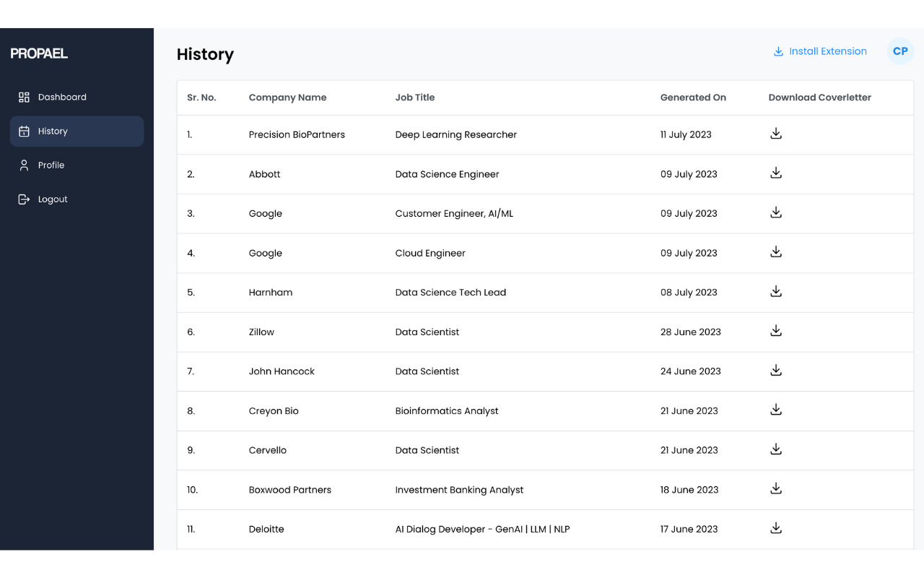Select the Creyon Bio company cell

pos(274,411)
